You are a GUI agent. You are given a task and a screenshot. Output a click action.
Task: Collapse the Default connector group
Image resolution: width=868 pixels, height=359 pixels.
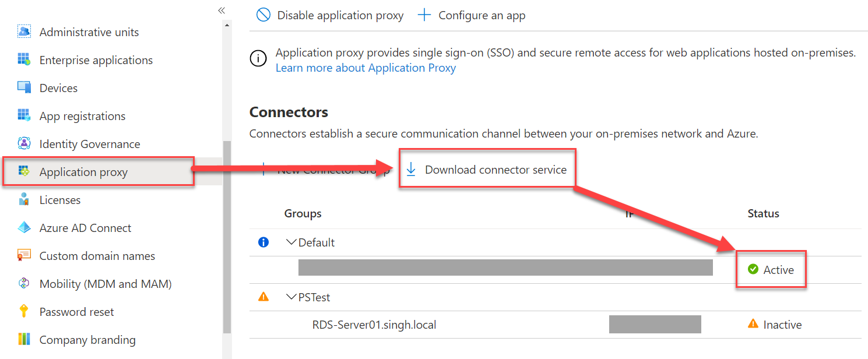(291, 242)
